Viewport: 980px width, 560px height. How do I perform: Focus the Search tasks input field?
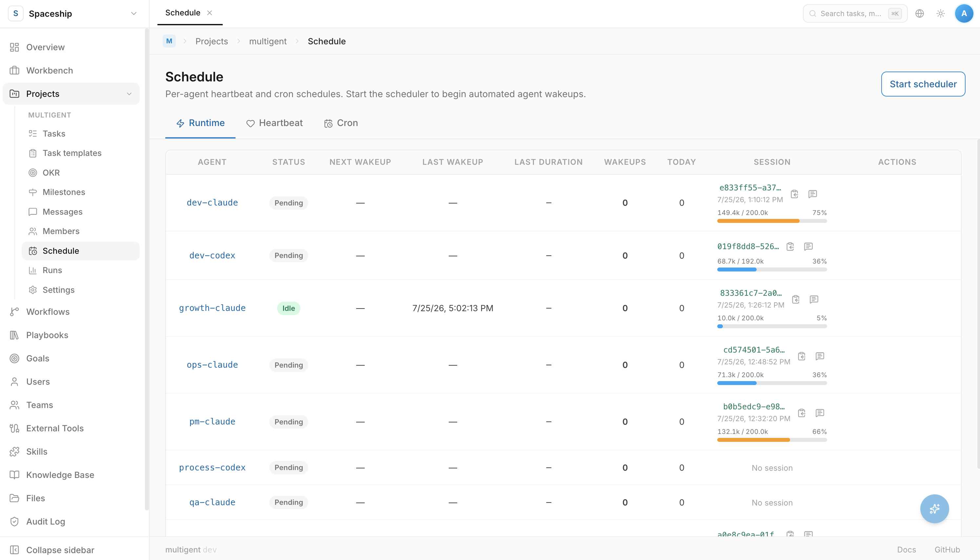pos(855,13)
